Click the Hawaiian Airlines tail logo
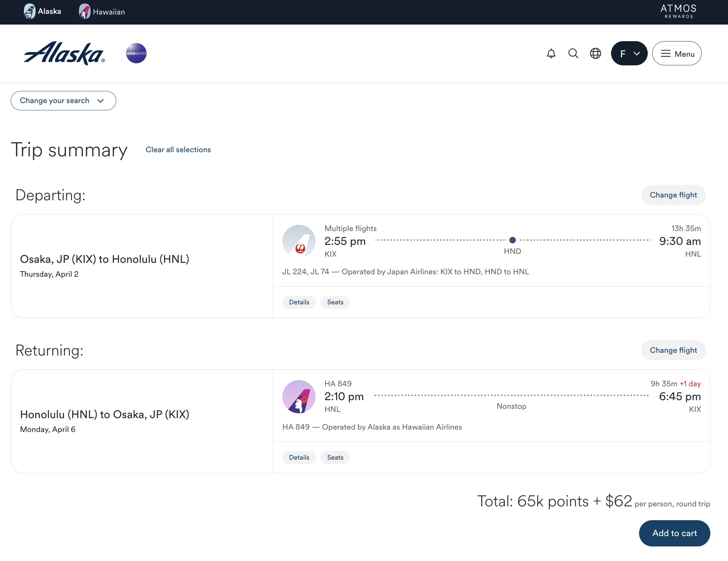 pos(299,397)
